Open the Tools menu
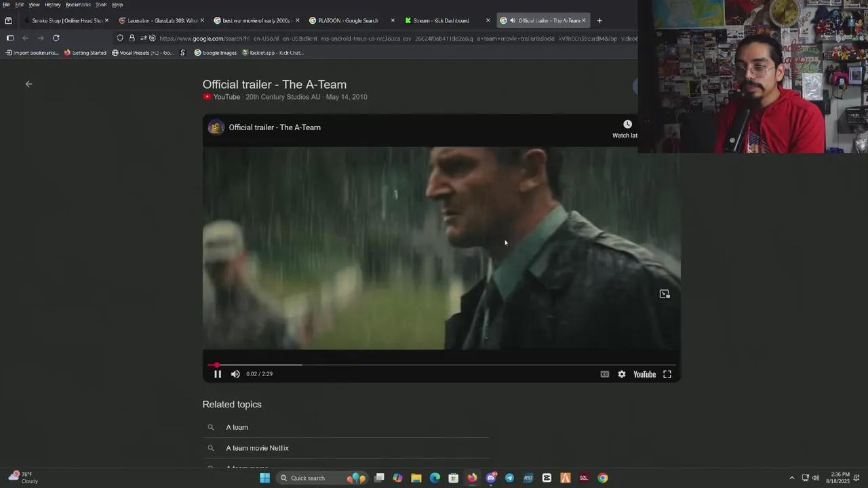Viewport: 868px width, 488px height. pos(101,5)
